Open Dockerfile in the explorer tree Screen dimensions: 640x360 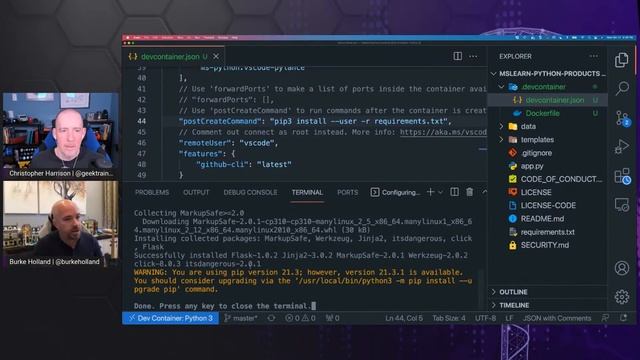(548, 113)
